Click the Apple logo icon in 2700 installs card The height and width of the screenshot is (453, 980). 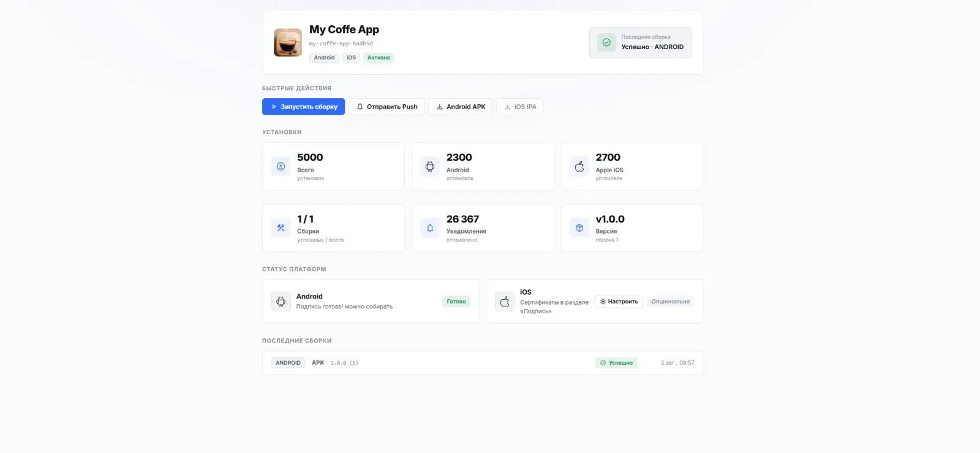click(579, 166)
